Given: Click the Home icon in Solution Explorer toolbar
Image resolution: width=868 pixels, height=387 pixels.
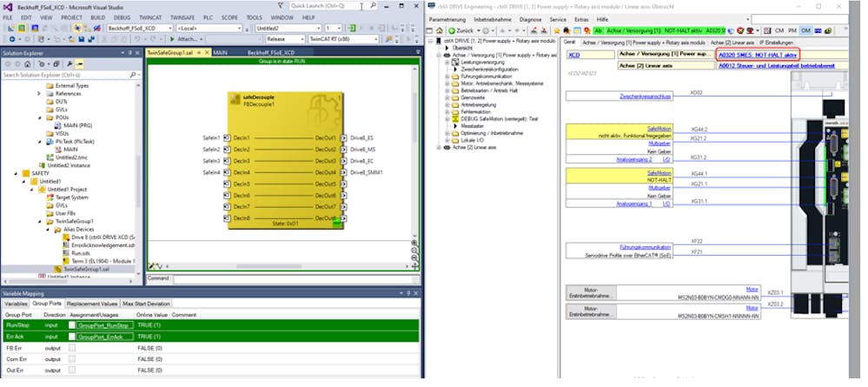Looking at the screenshot, I should click(x=28, y=64).
